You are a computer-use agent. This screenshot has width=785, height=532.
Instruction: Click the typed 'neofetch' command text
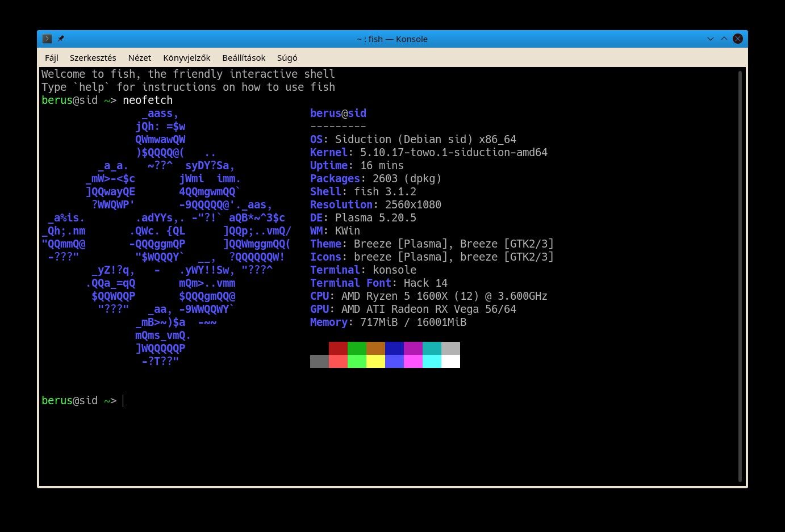click(148, 100)
